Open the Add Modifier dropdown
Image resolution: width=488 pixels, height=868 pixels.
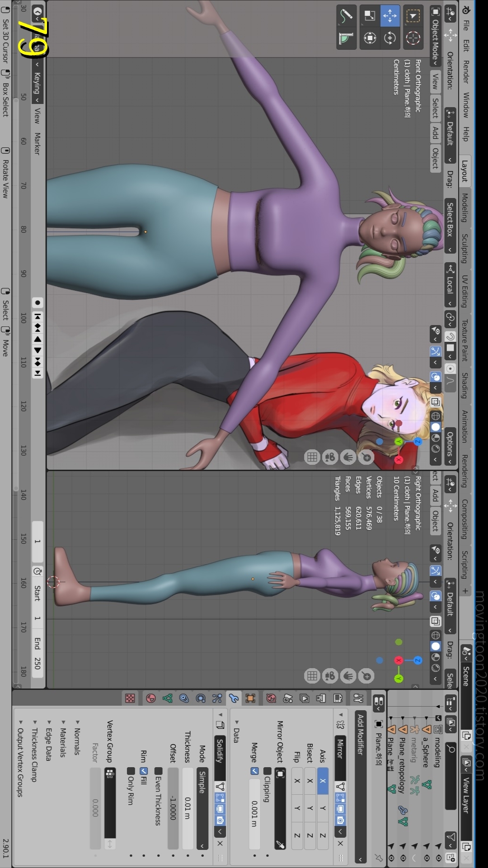tap(361, 787)
